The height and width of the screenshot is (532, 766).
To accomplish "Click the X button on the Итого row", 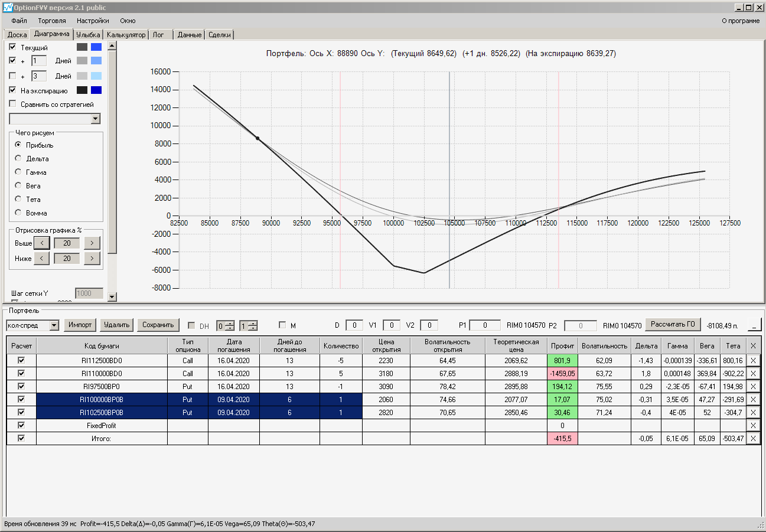I will [x=753, y=438].
